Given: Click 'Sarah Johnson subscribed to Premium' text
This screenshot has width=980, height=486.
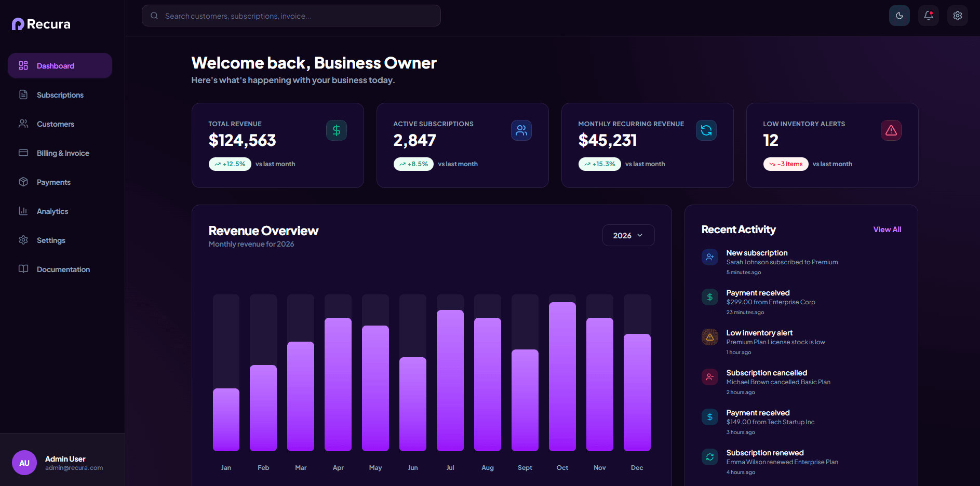Looking at the screenshot, I should (782, 262).
